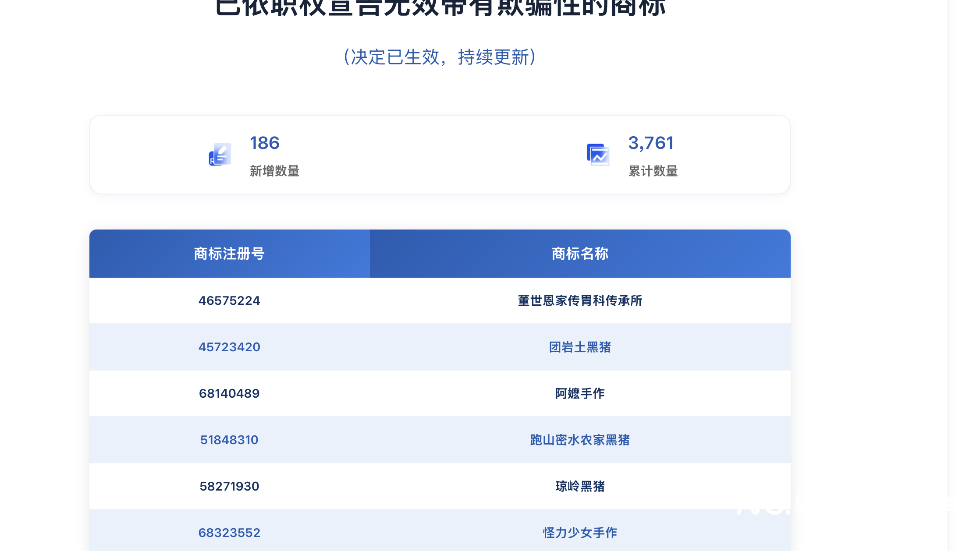Screen dimensions: 980x551
Task: Select registration number 58271930
Action: pos(229,486)
